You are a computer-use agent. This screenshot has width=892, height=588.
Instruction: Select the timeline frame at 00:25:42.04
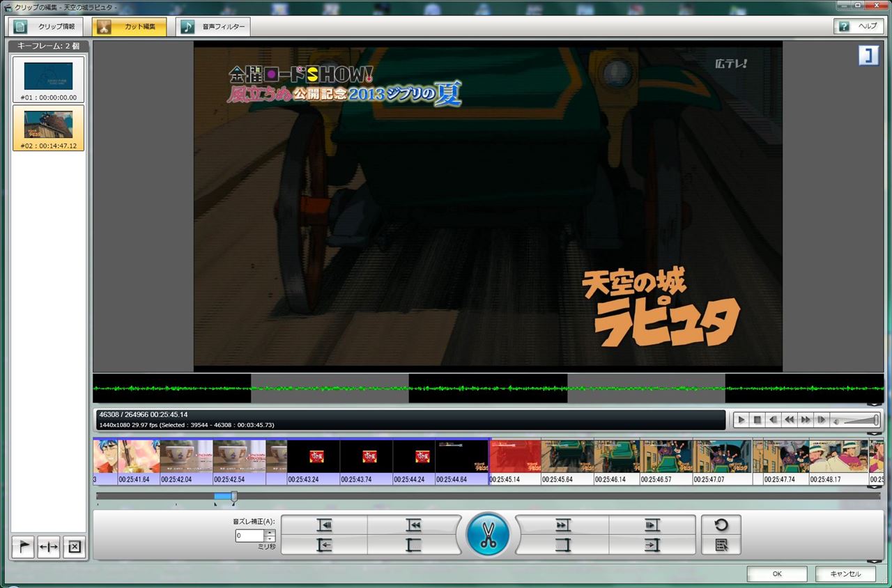click(186, 462)
